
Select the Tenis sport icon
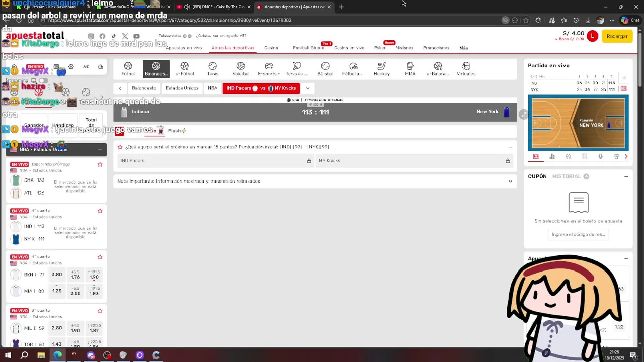[212, 69]
